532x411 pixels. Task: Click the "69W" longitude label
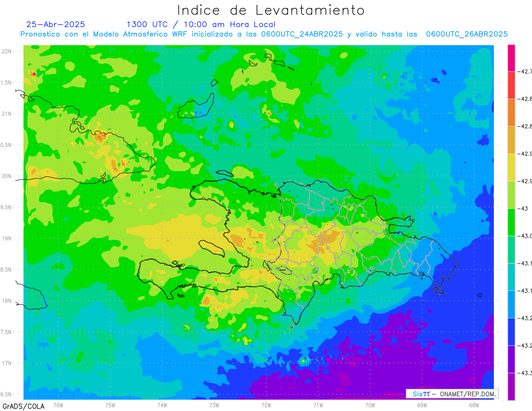[422, 405]
